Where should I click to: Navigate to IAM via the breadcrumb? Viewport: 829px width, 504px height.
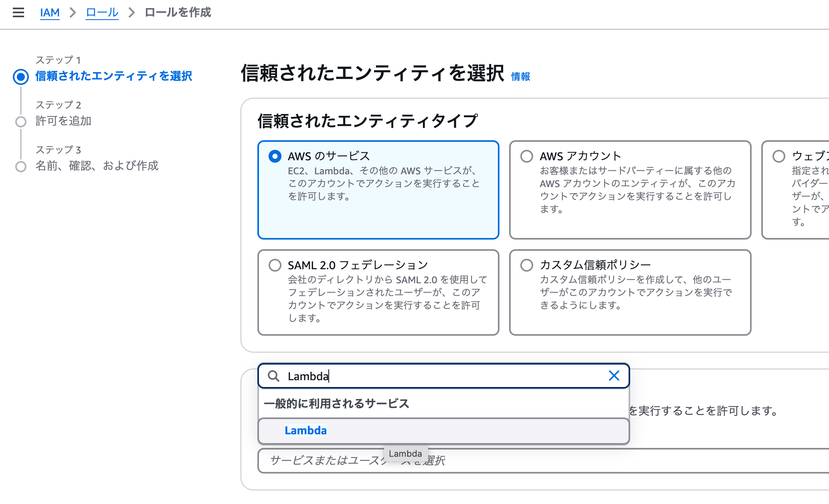tap(49, 12)
